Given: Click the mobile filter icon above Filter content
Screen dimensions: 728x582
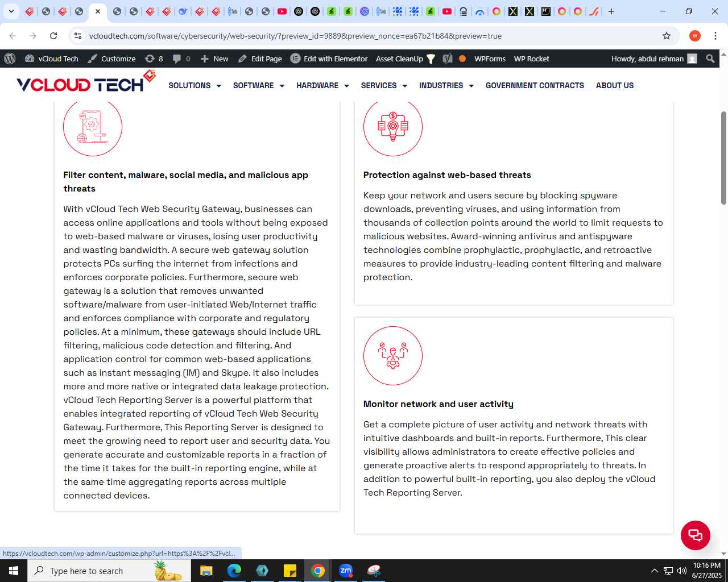Looking at the screenshot, I should (93, 128).
